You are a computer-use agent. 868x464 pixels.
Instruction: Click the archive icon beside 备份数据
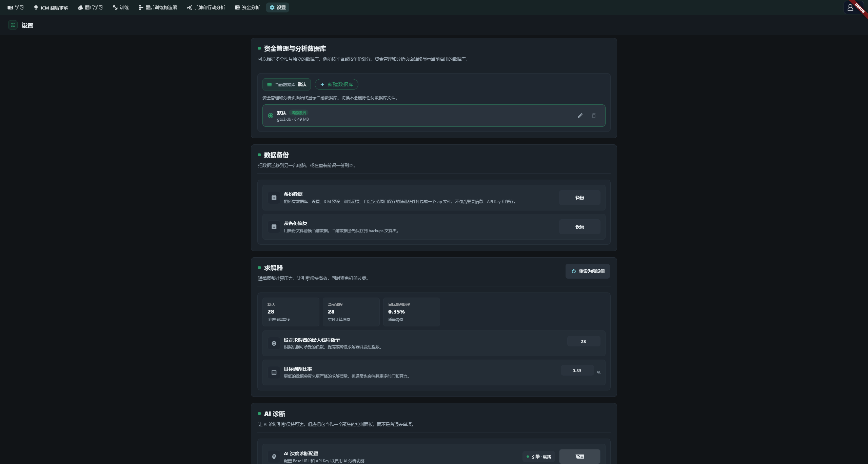pos(274,198)
